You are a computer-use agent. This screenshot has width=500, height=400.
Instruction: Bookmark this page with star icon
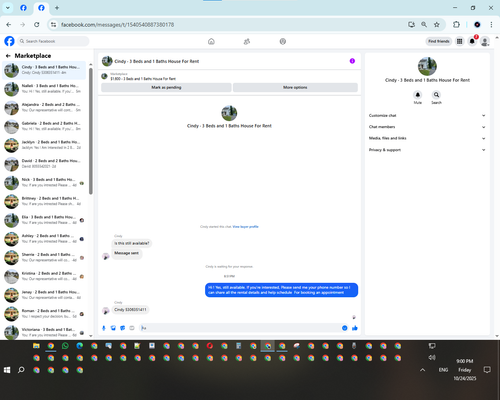click(437, 25)
